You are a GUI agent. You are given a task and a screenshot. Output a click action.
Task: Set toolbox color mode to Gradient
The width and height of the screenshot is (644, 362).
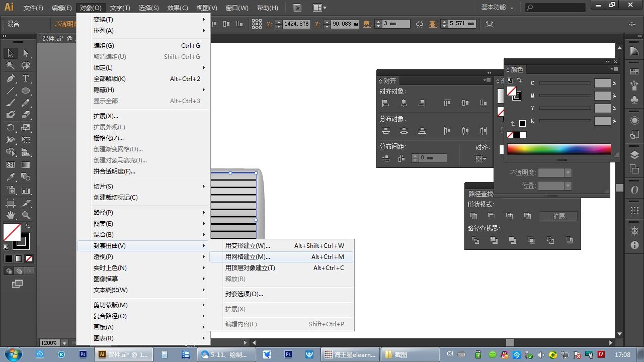click(19, 259)
